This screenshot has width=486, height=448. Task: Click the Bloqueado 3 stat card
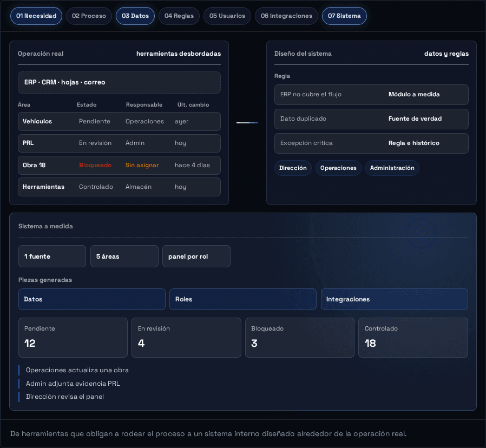300,338
